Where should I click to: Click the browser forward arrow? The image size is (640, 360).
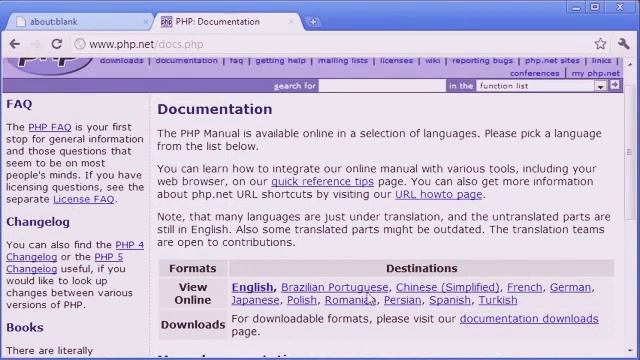pyautogui.click(x=36, y=44)
